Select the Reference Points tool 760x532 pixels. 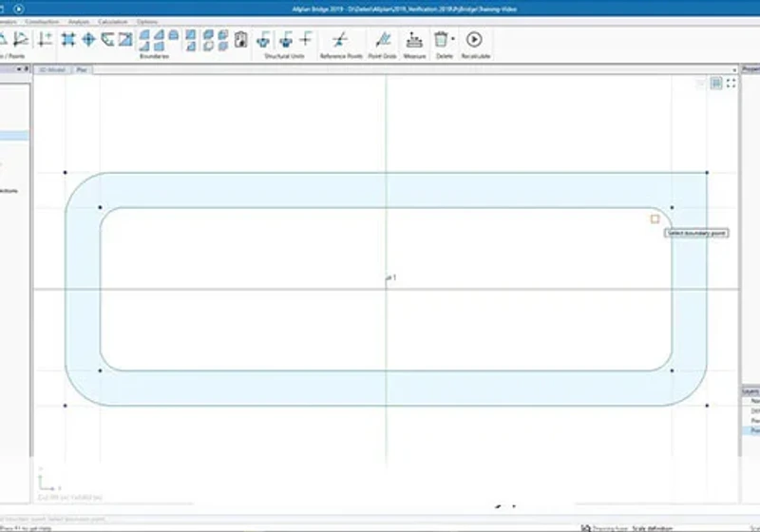coord(340,40)
